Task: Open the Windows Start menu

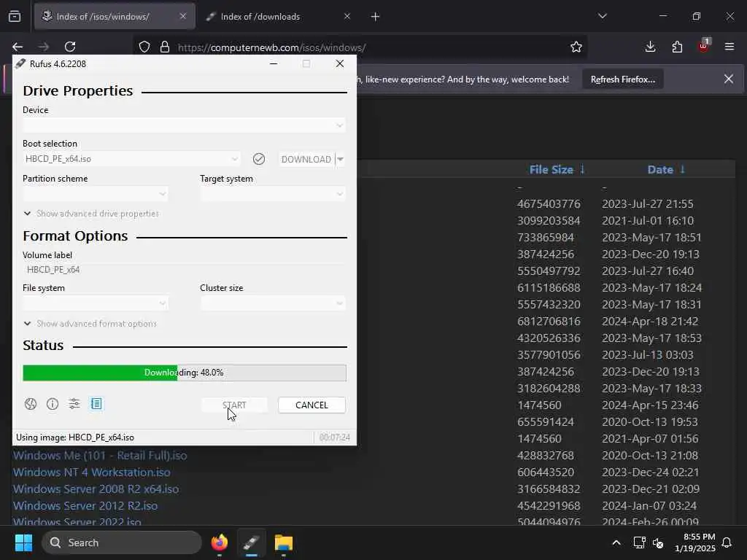Action: click(x=23, y=542)
